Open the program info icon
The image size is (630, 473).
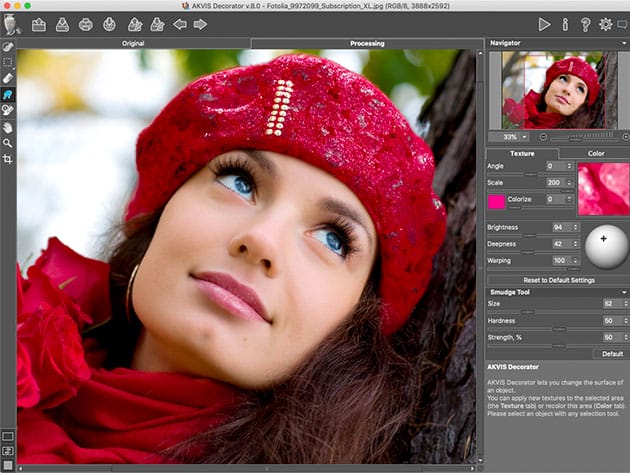(x=565, y=24)
